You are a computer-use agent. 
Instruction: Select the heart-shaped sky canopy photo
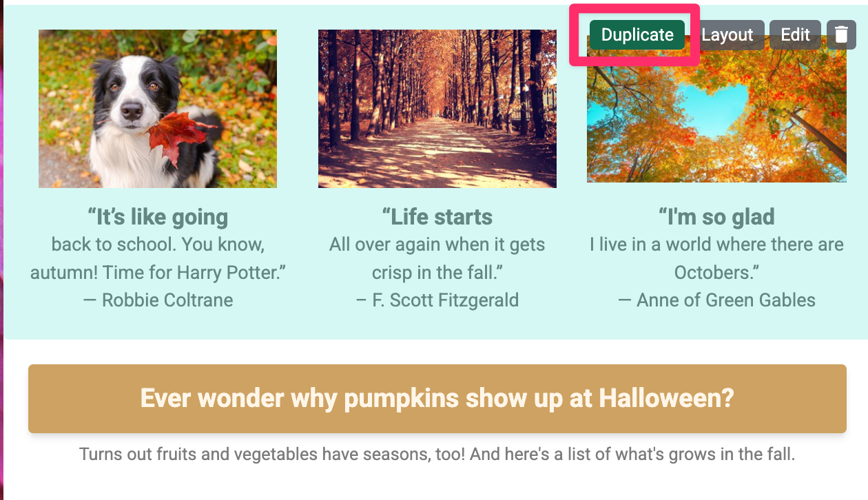716,117
